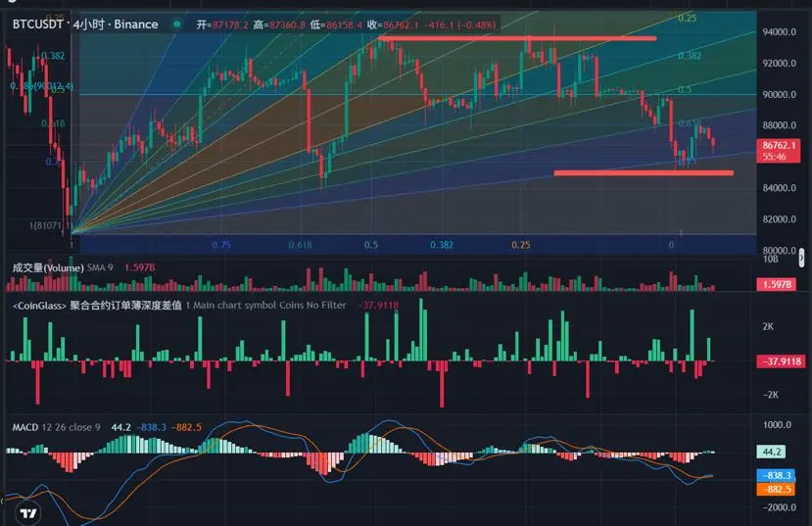Click the SMA 9 volume parameter
Image resolution: width=812 pixels, height=526 pixels.
(x=100, y=267)
